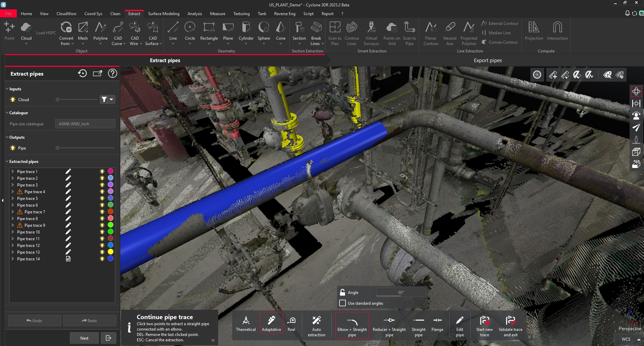Toggle the Use standard angles checkbox
The image size is (644, 346).
tap(342, 303)
